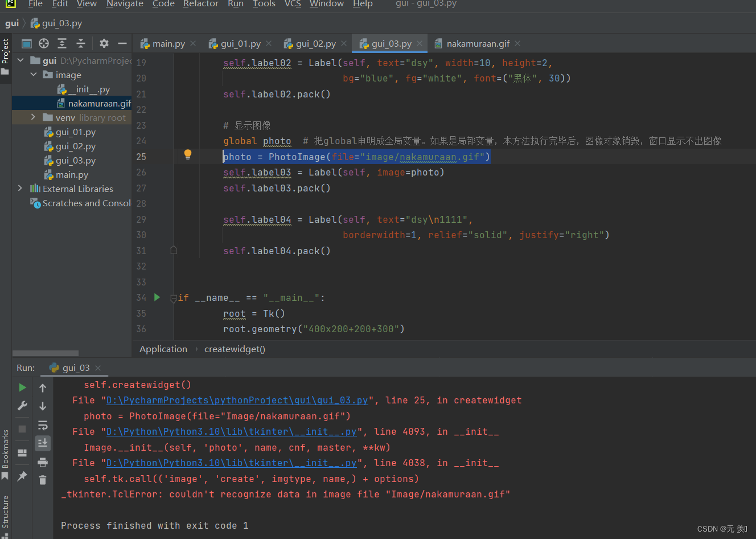756x539 pixels.
Task: Open the Code menu
Action: pos(163,4)
